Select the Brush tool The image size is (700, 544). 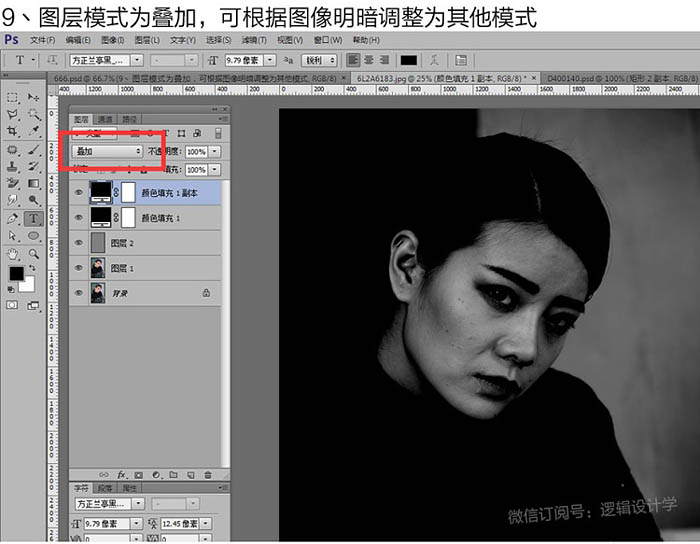(x=33, y=150)
